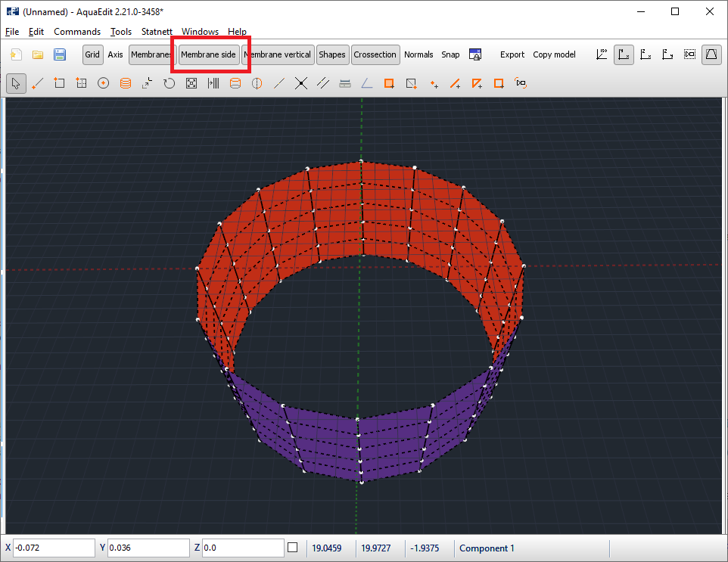Click the orange bracket connector tool icon
Viewport: 728px width, 562px height.
pyautogui.click(x=521, y=83)
